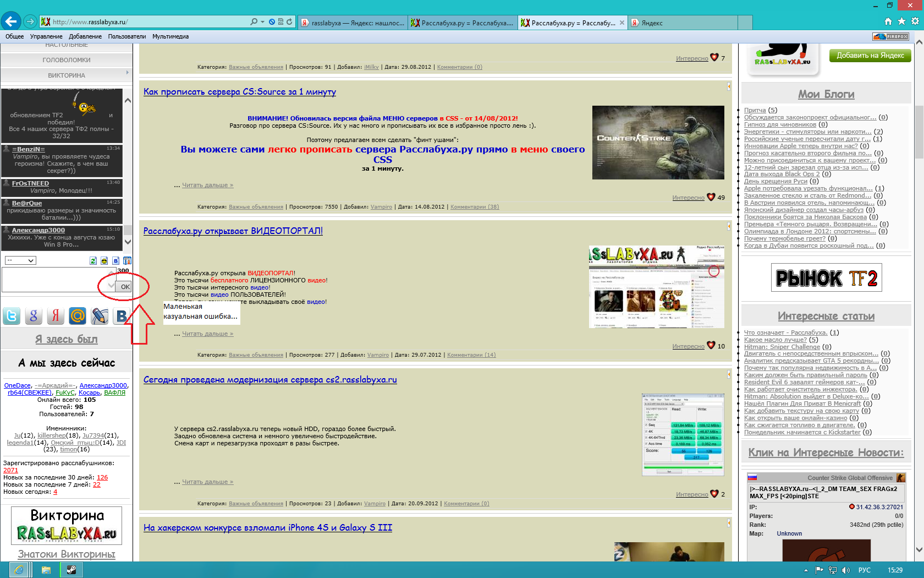Screen dimensions: 924x578
Task: Click the browser forward arrow button
Action: [30, 21]
